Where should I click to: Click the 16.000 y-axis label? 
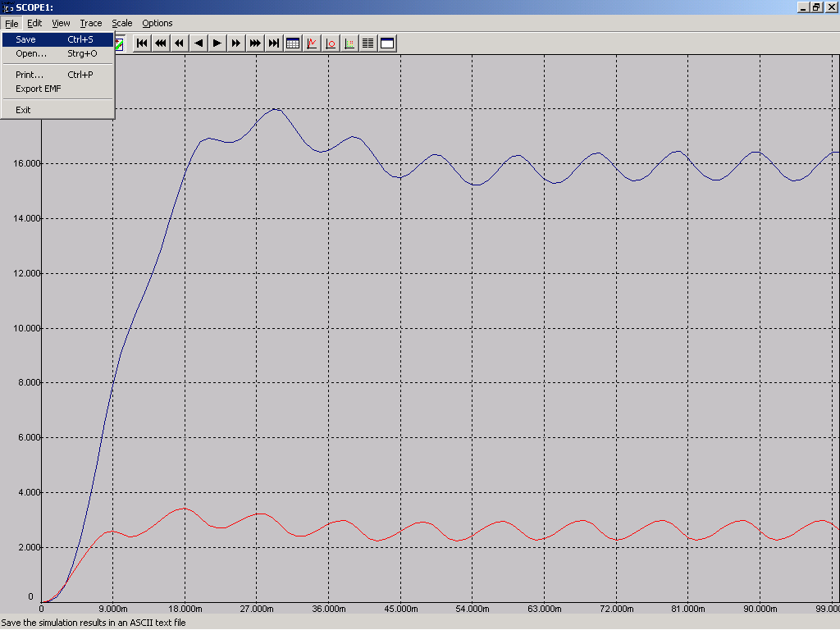point(27,163)
